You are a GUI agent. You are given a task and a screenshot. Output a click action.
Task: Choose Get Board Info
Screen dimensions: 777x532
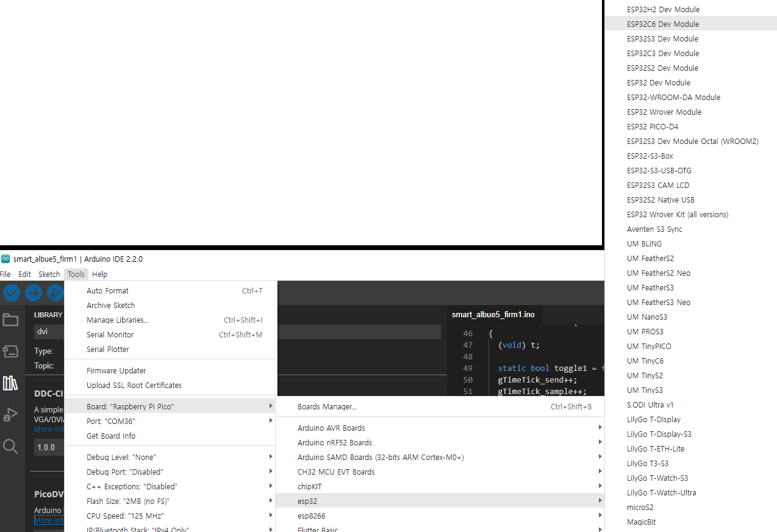[171, 436]
